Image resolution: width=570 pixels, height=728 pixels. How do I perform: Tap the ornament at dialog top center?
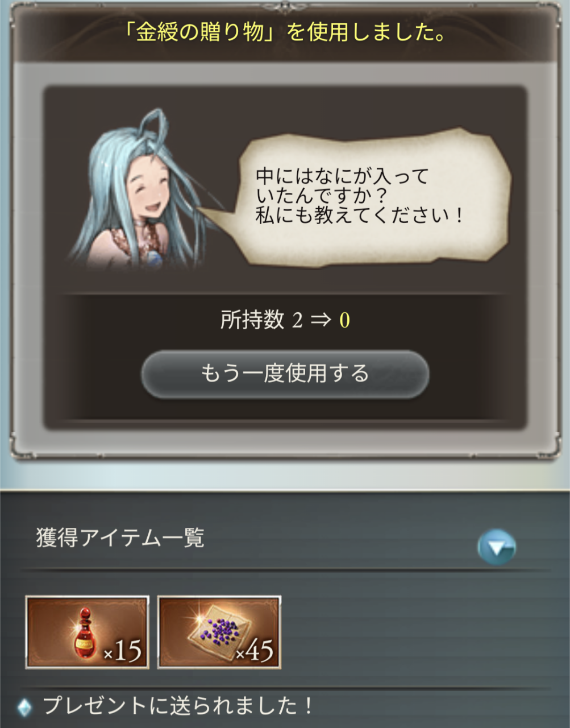285,6
